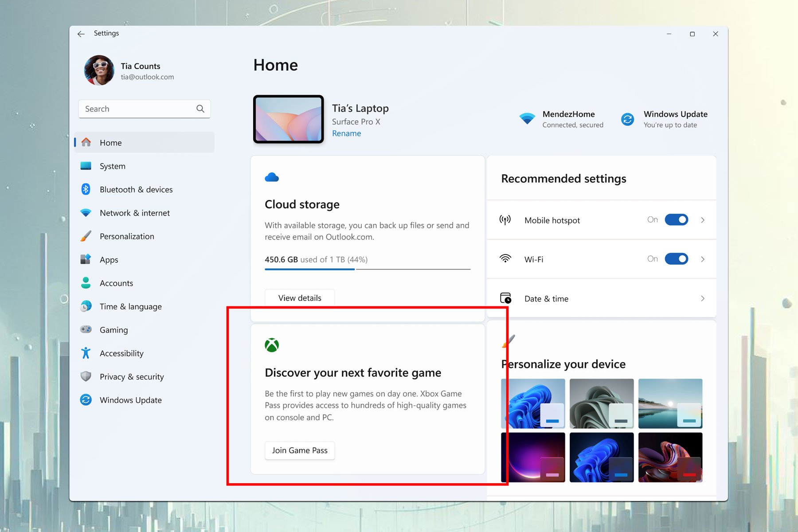
Task: Select Windows Update in sidebar
Action: point(145,400)
